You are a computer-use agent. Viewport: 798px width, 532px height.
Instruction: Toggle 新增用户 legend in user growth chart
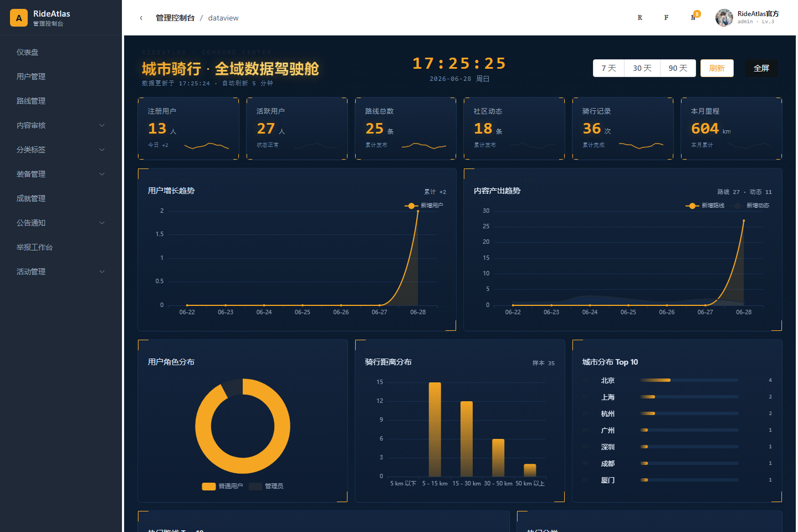(424, 206)
